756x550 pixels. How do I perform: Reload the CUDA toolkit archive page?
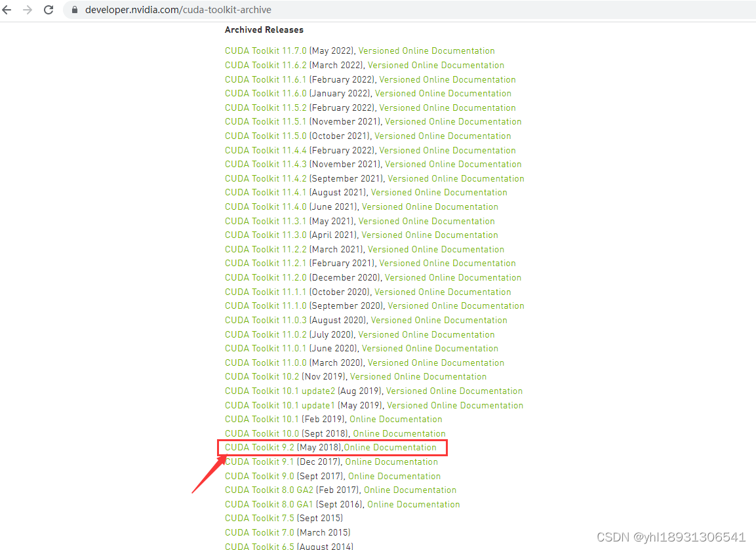point(49,10)
